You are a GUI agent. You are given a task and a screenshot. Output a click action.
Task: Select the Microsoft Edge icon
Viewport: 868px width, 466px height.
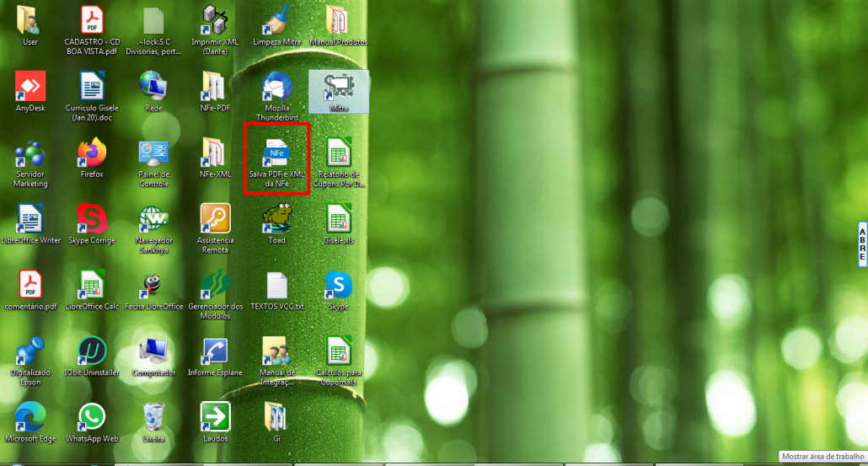tap(30, 416)
